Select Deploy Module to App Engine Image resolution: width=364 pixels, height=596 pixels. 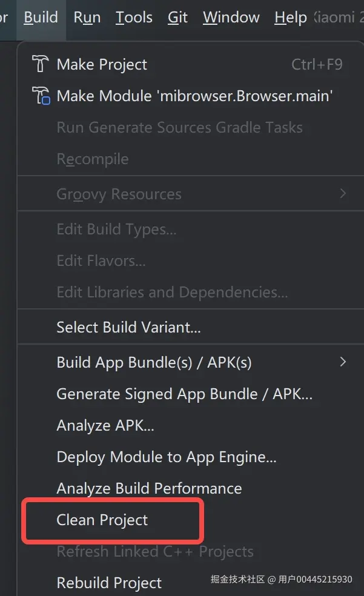click(x=167, y=457)
